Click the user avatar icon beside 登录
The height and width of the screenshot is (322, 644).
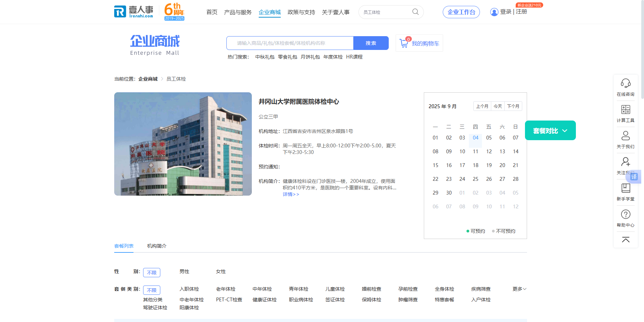[494, 12]
